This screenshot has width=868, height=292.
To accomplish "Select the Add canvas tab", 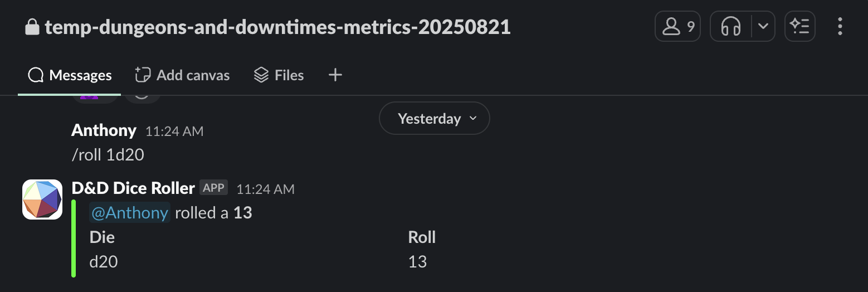I will [x=182, y=75].
